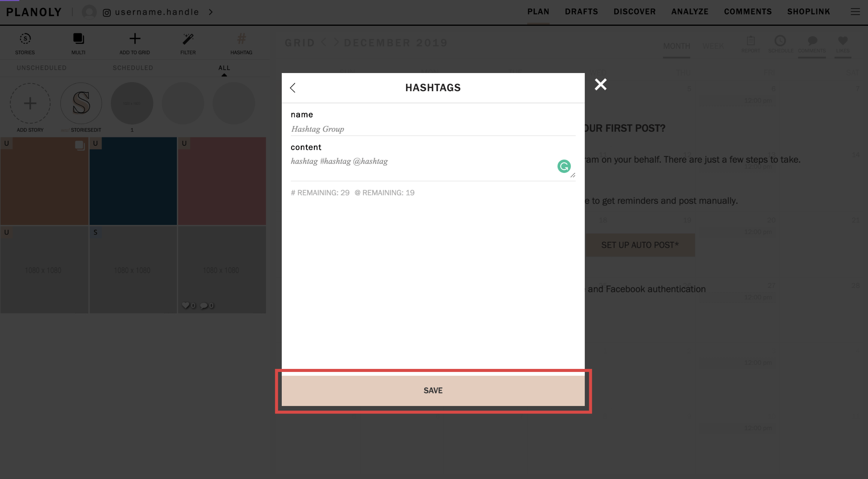
Task: Open the DRAFTS navigation item
Action: [581, 12]
